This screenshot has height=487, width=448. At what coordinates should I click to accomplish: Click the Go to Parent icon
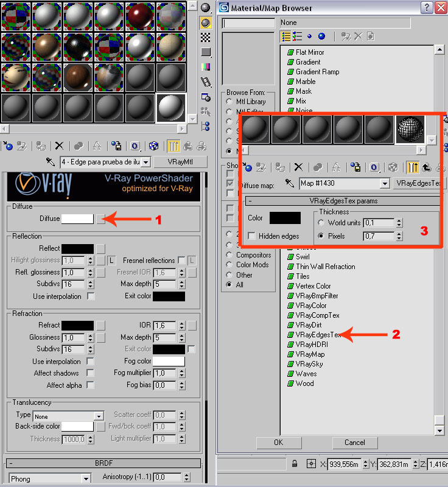pos(188,145)
